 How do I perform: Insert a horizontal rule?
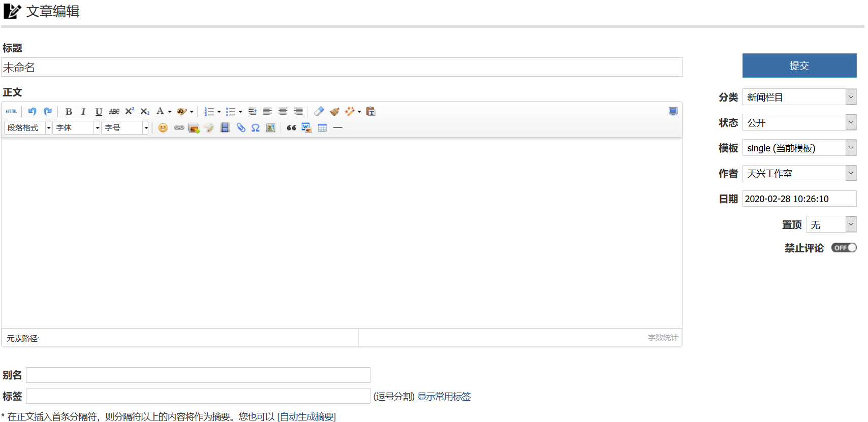coord(337,127)
